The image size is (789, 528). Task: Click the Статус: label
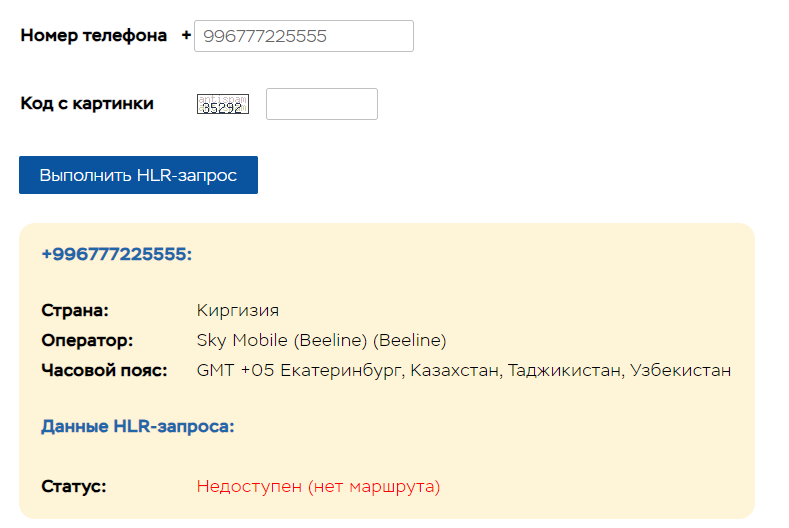[74, 487]
